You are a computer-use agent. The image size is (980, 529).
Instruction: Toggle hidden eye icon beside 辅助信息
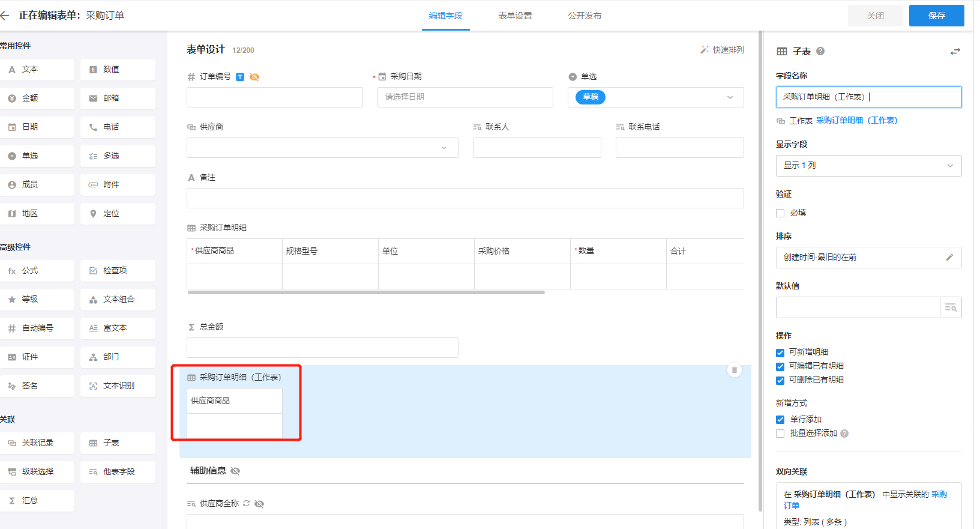(235, 471)
